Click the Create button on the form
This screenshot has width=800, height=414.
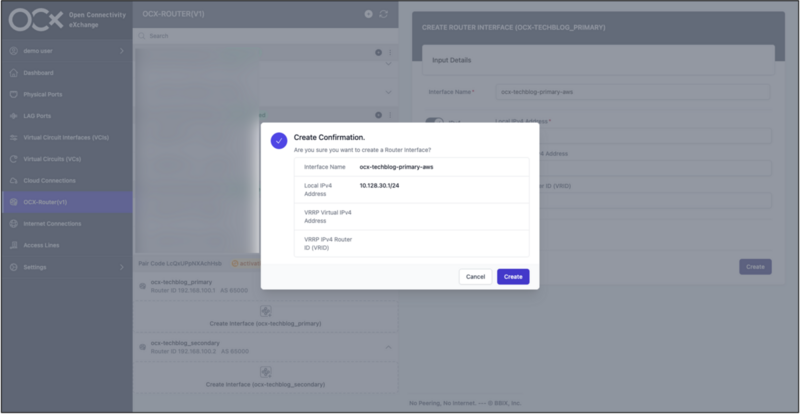click(755, 267)
